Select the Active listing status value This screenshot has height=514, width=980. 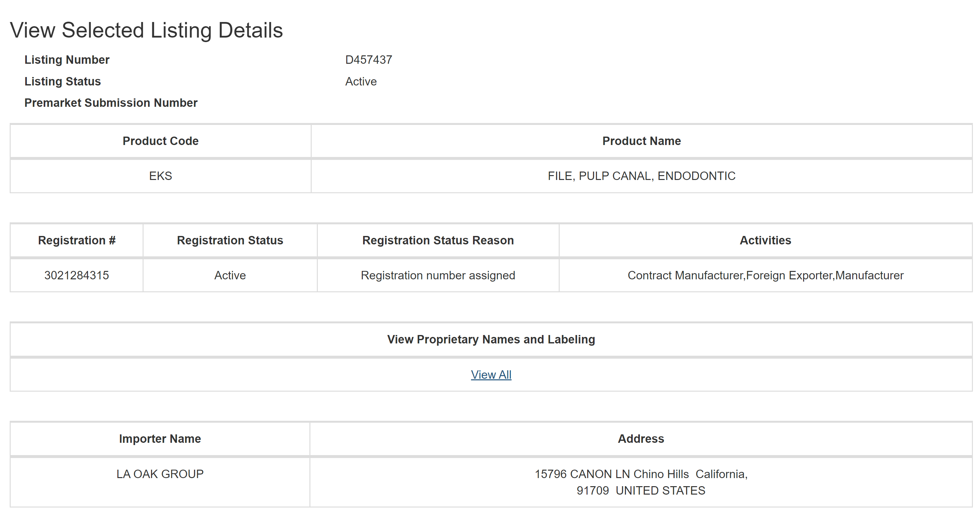coord(361,82)
